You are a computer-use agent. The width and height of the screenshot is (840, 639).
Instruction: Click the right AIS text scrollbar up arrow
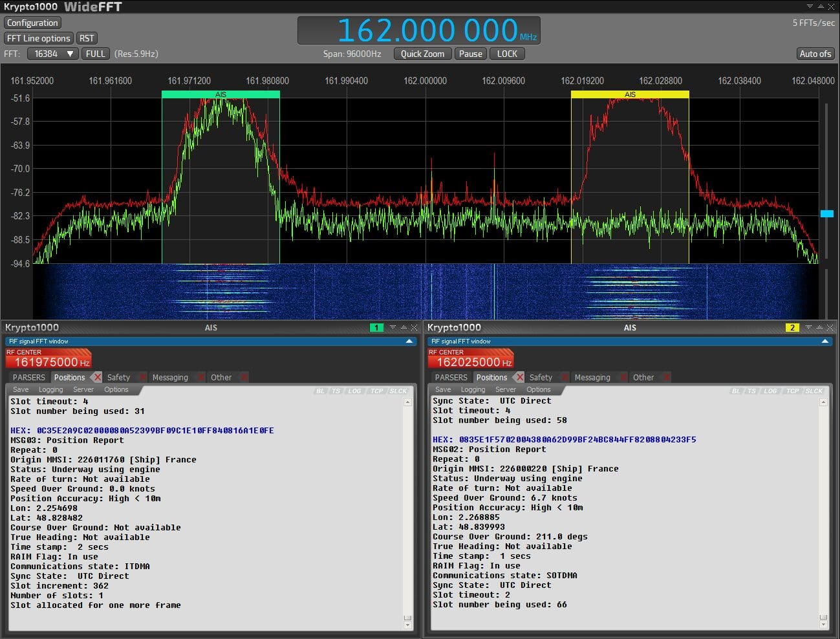[823, 402]
